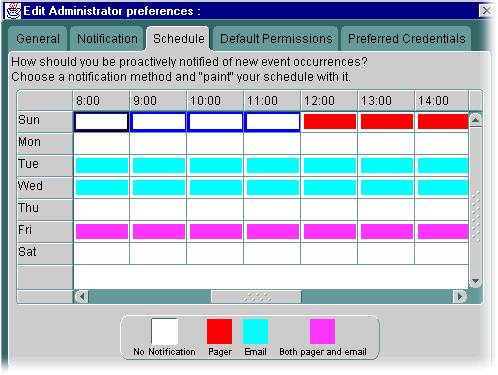This screenshot has height=375, width=498.
Task: Click the magenta Fri 10:00 cell
Action: click(216, 232)
